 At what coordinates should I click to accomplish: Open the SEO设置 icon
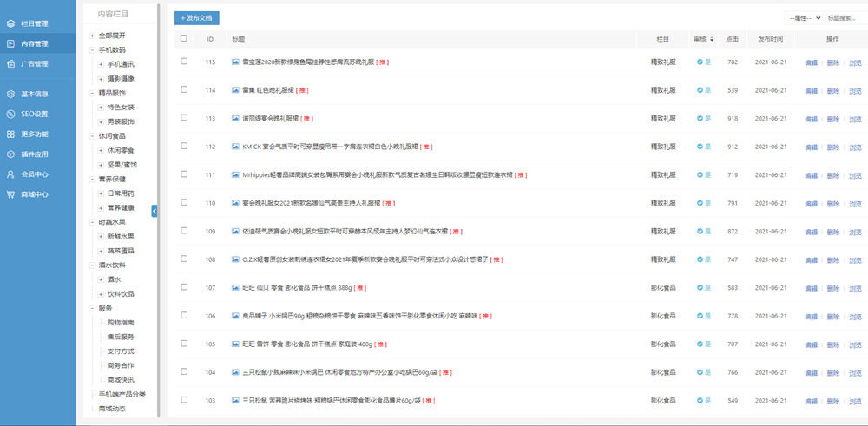10,114
